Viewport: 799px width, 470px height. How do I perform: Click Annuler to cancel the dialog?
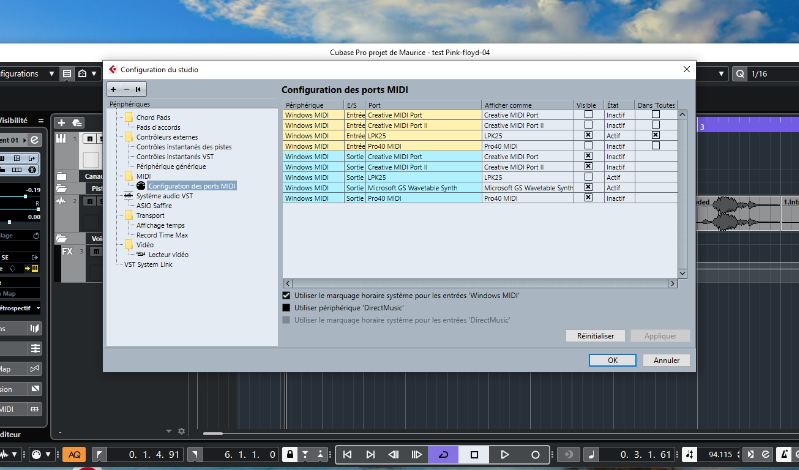(x=667, y=360)
